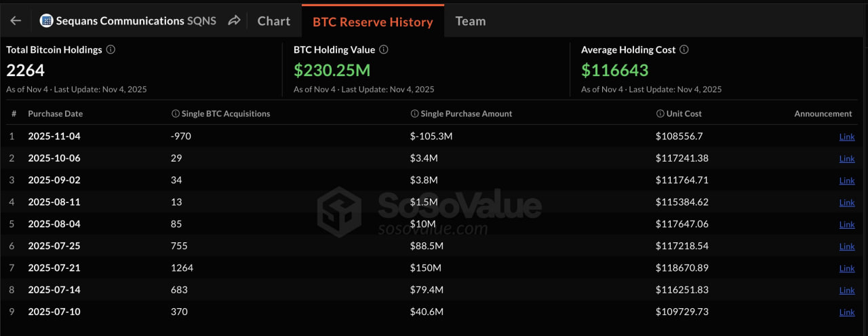Click the share arrow icon beside SQNS
Image resolution: width=868 pixels, height=336 pixels.
coord(234,21)
